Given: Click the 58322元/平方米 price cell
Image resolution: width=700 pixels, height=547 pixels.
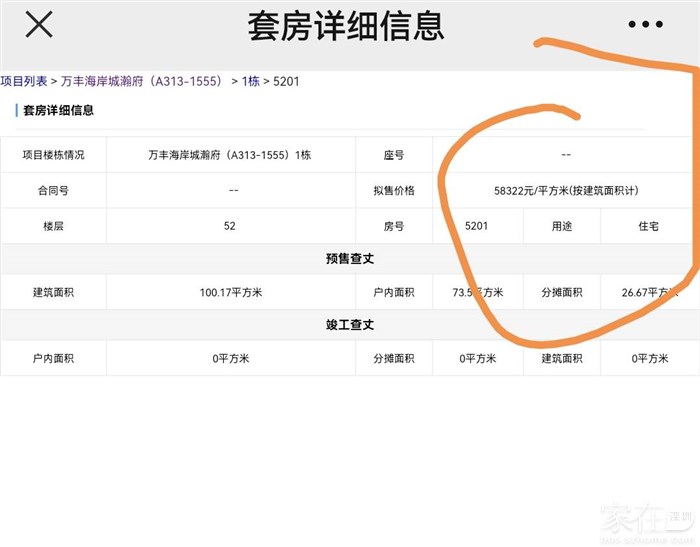Looking at the screenshot, I should pos(565,190).
